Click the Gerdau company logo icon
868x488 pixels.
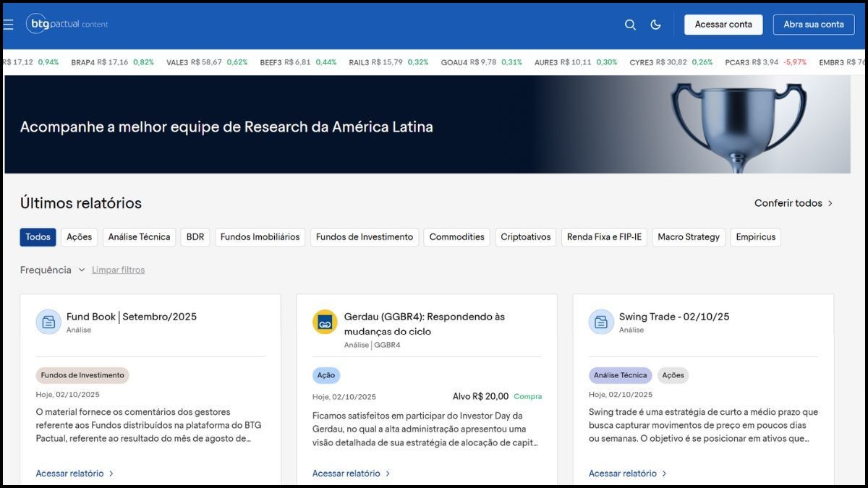(325, 322)
